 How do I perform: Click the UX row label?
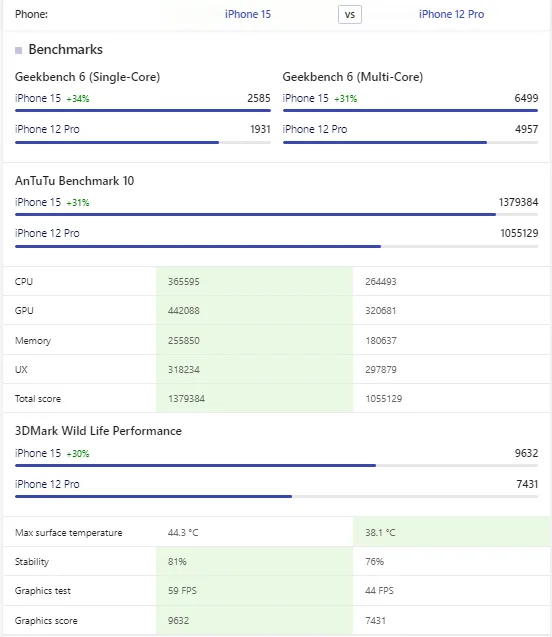21,370
